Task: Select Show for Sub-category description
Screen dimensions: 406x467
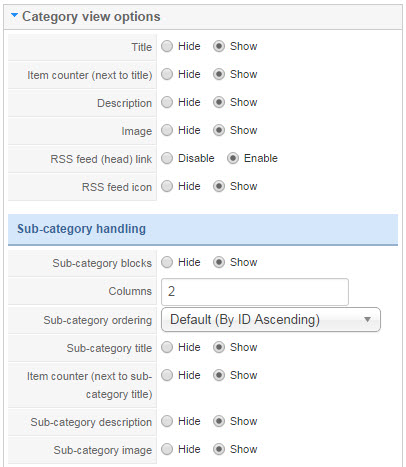Action: coord(219,421)
